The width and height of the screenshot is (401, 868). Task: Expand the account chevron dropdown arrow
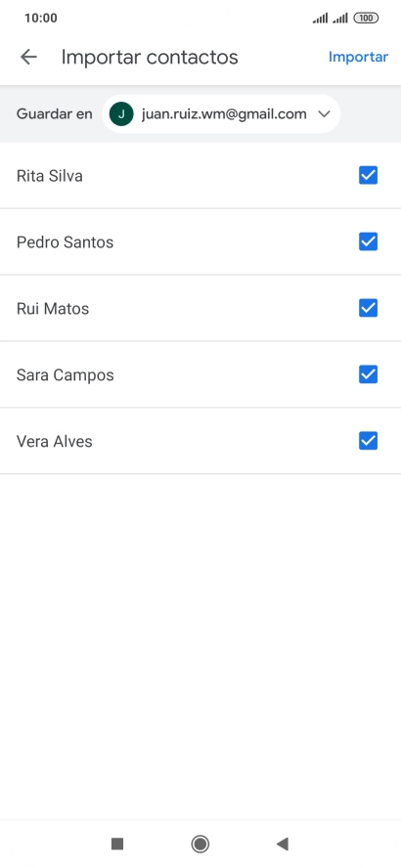pos(325,114)
